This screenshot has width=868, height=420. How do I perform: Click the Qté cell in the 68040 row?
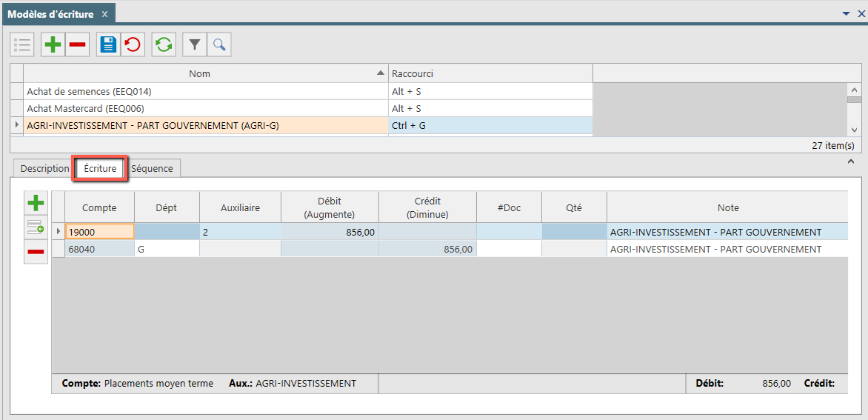click(574, 249)
